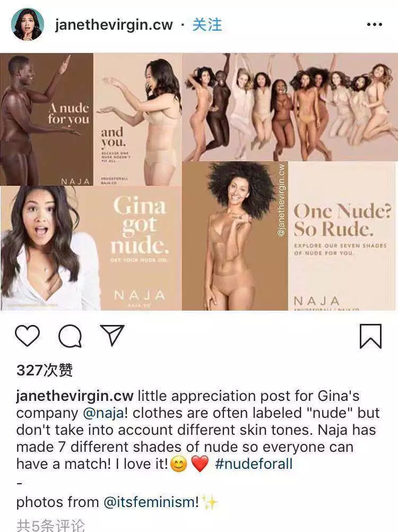This screenshot has width=398, height=532.
Task: View the 327次赞 likes list
Action: 45,370
